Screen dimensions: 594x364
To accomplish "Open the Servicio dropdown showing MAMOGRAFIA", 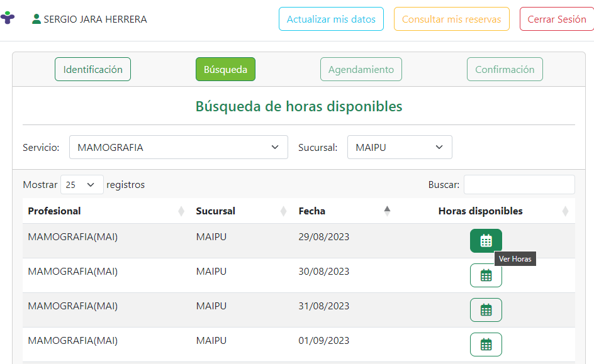I will click(x=179, y=147).
